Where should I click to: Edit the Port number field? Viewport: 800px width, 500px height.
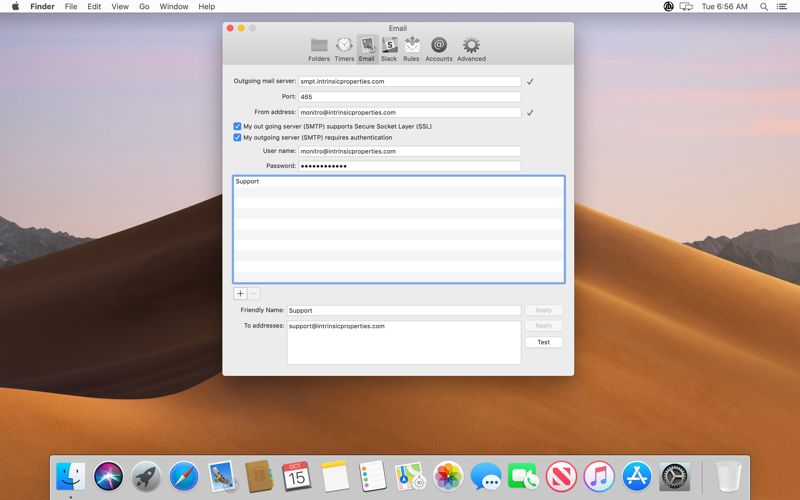(x=410, y=96)
